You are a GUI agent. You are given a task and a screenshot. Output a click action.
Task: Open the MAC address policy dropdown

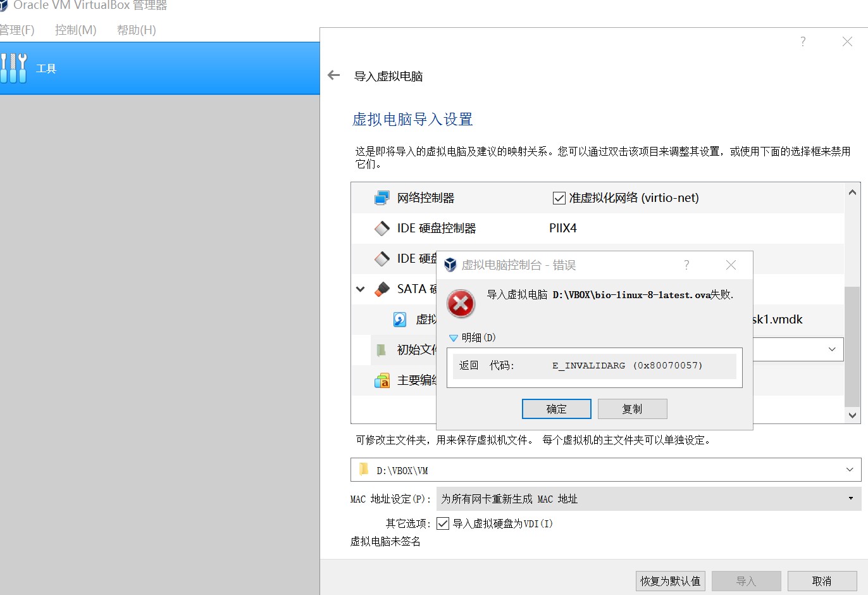(851, 498)
